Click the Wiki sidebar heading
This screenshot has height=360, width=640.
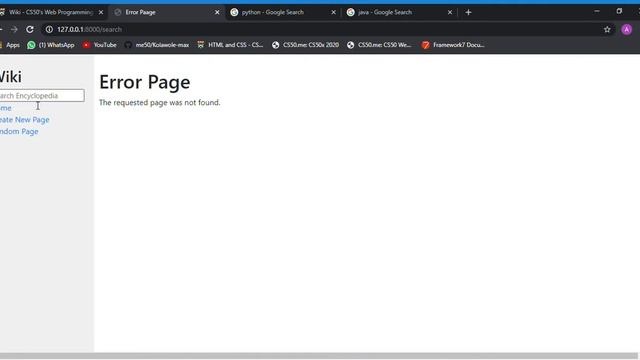coord(11,77)
